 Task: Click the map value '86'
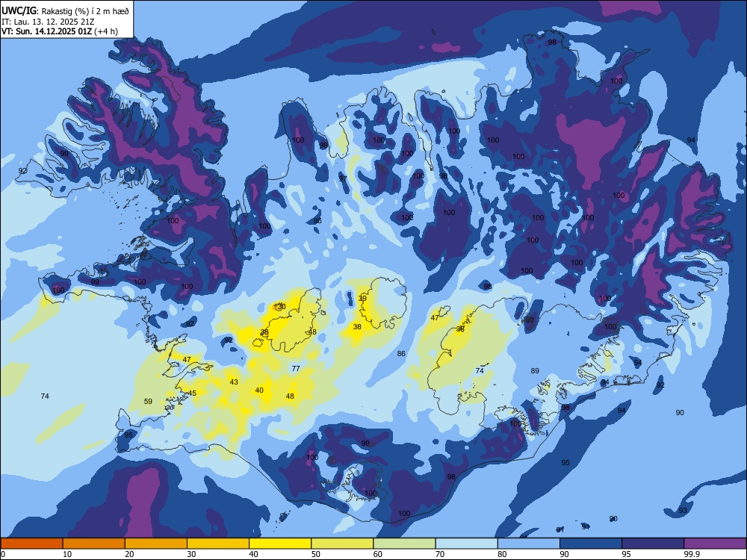[x=401, y=353]
